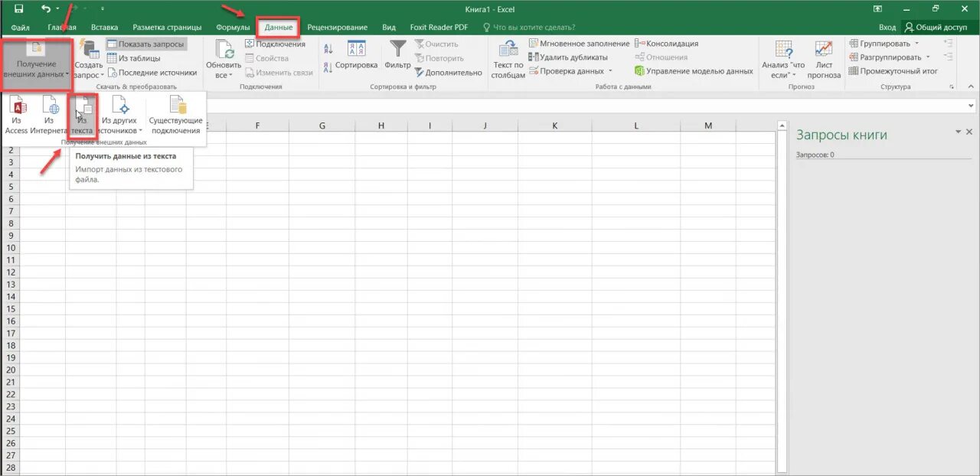The height and width of the screenshot is (476, 980).
Task: Click the sort ascending А-Я icon
Action: click(328, 47)
